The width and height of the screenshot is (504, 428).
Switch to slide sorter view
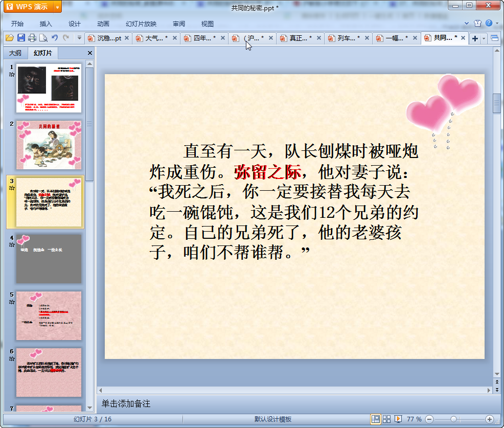click(x=387, y=419)
